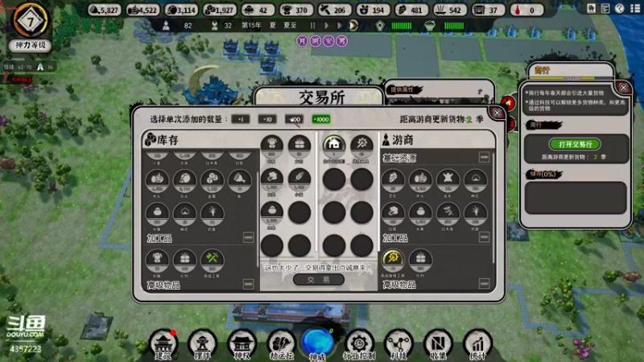The height and width of the screenshot is (362, 644).
Task: Set add quantity to +1000
Action: pyautogui.click(x=320, y=119)
